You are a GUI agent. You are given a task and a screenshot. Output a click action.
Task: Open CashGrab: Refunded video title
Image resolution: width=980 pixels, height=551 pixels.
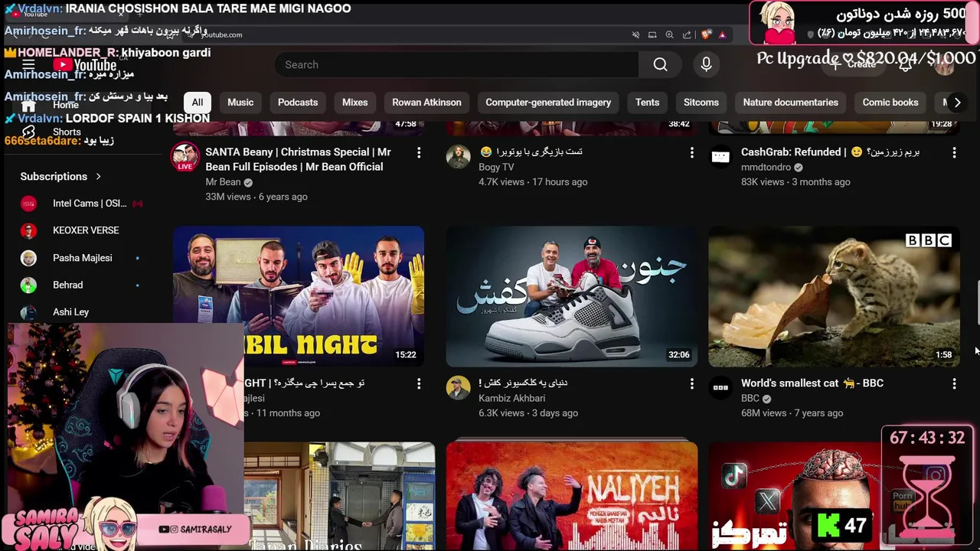click(x=831, y=152)
